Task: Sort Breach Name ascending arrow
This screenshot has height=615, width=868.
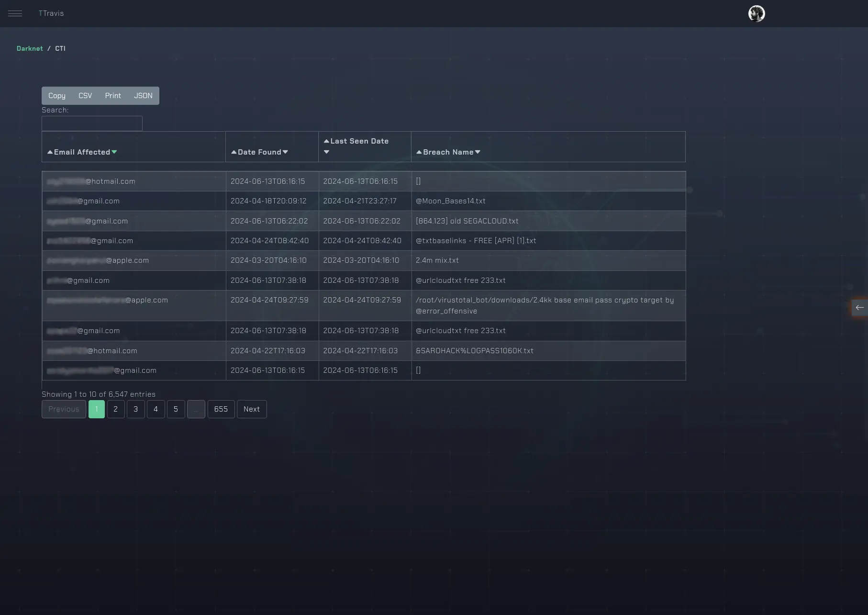Action: 419,152
